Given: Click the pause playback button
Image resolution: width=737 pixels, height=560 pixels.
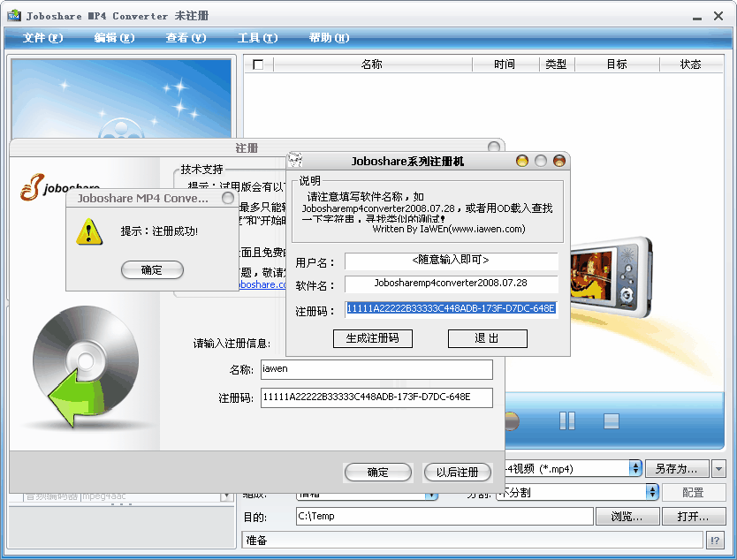Looking at the screenshot, I should (567, 421).
